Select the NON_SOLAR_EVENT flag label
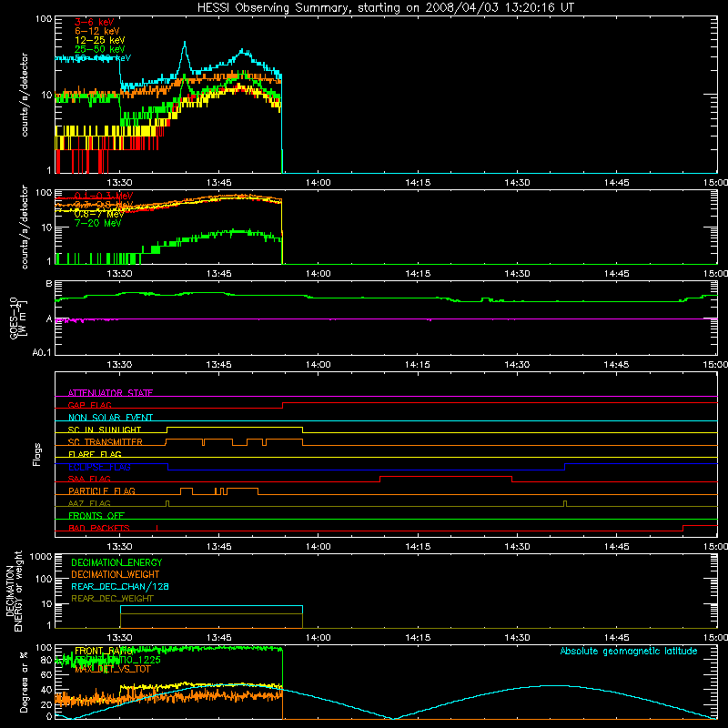Viewport: 728px width, 728px height. tap(110, 418)
